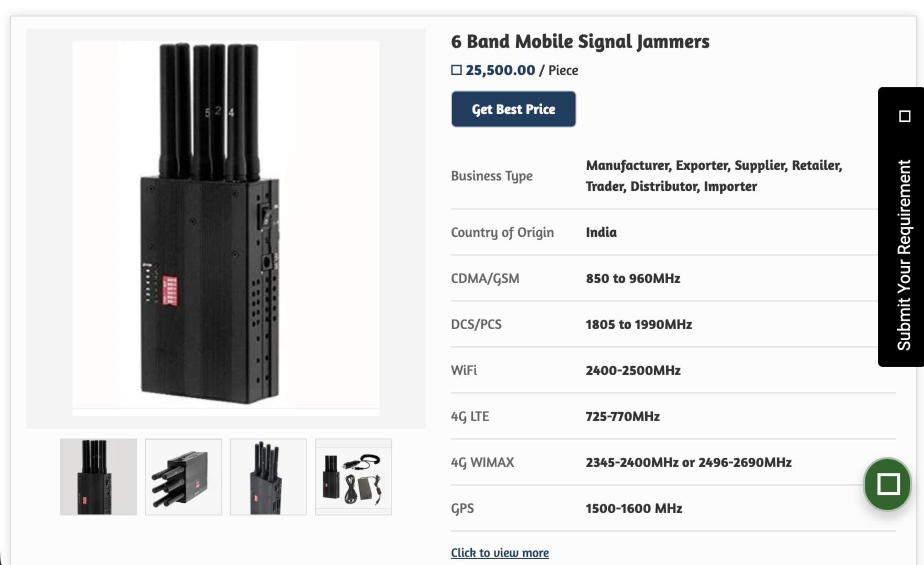Select third thumbnail of angled jammer

(x=268, y=477)
